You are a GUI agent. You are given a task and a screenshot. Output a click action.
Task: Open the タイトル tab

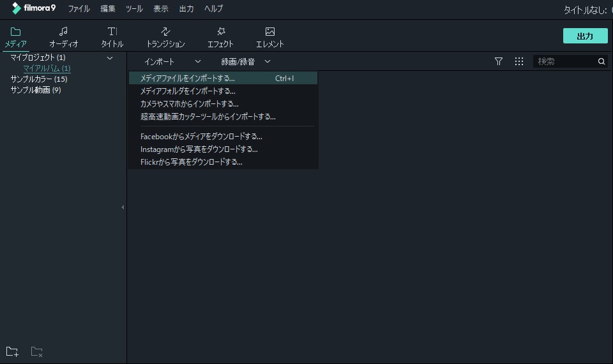pos(112,37)
